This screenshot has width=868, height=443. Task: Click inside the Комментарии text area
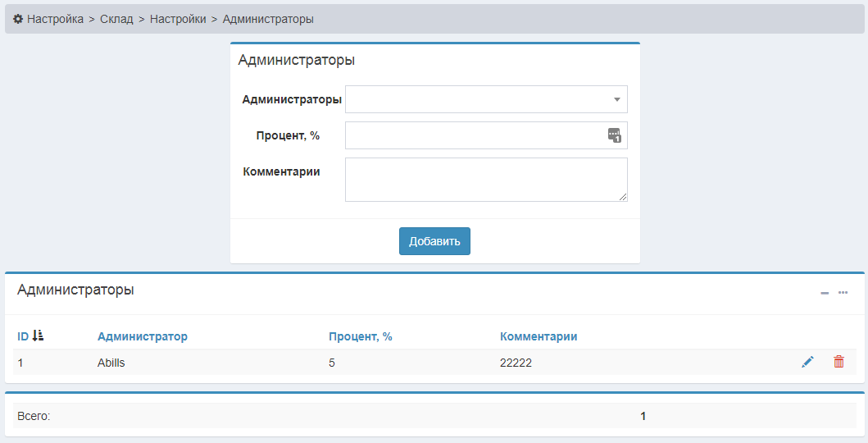coord(485,179)
